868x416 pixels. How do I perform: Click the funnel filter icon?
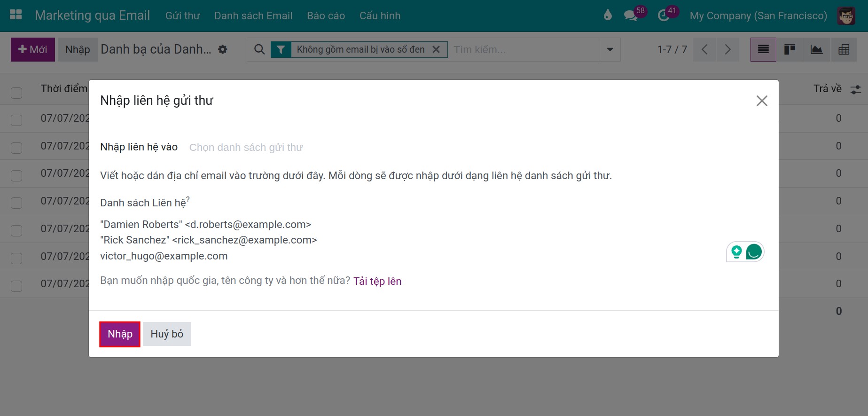[281, 49]
